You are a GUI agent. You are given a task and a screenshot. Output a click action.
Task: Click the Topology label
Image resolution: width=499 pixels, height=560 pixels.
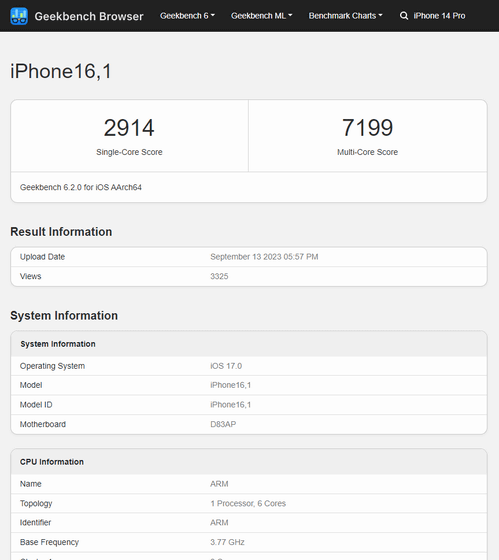pos(36,504)
